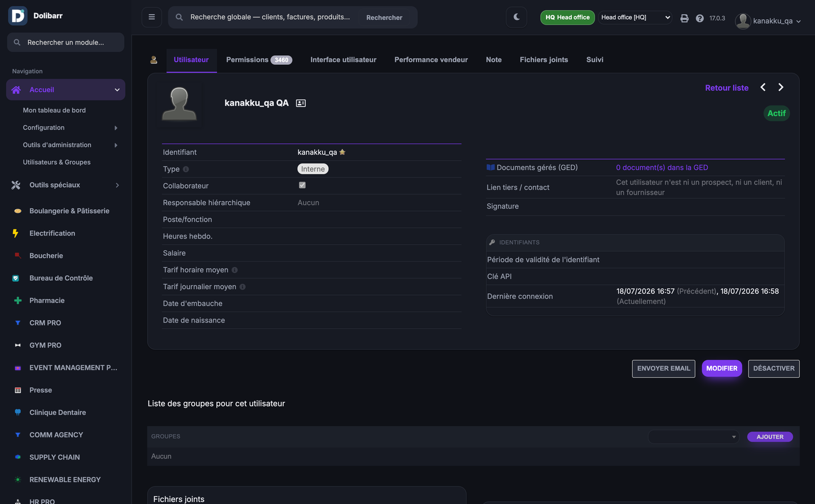Click the Accueil home icon
The width and height of the screenshot is (815, 504).
pyautogui.click(x=16, y=90)
